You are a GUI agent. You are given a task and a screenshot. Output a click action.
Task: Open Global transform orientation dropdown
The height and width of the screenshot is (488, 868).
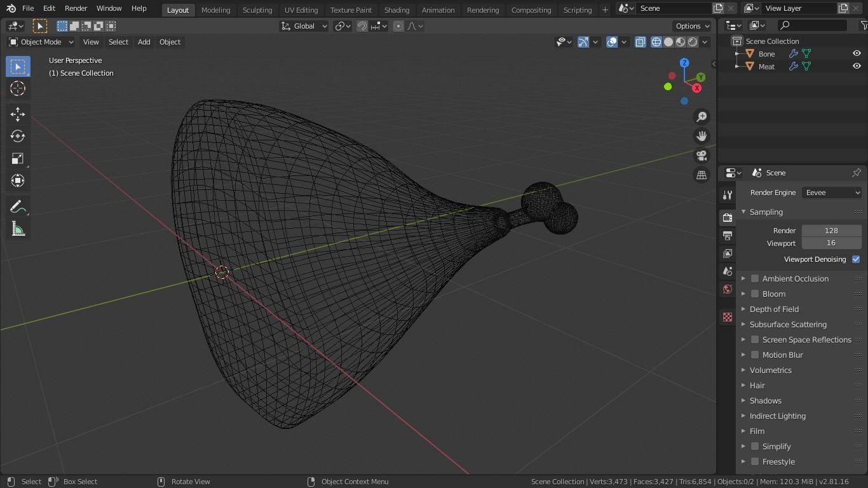pos(304,26)
